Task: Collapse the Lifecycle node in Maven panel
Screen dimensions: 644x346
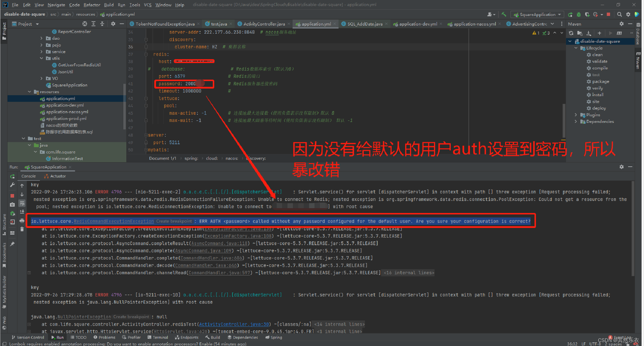Action: [576, 48]
